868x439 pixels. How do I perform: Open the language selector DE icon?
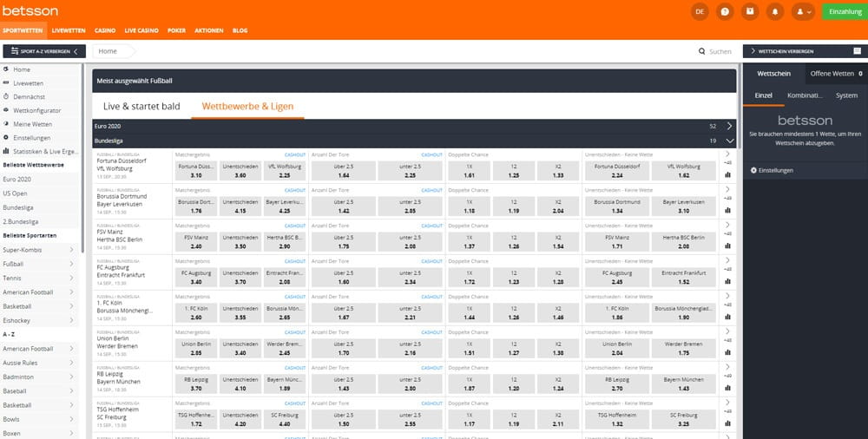click(x=700, y=11)
